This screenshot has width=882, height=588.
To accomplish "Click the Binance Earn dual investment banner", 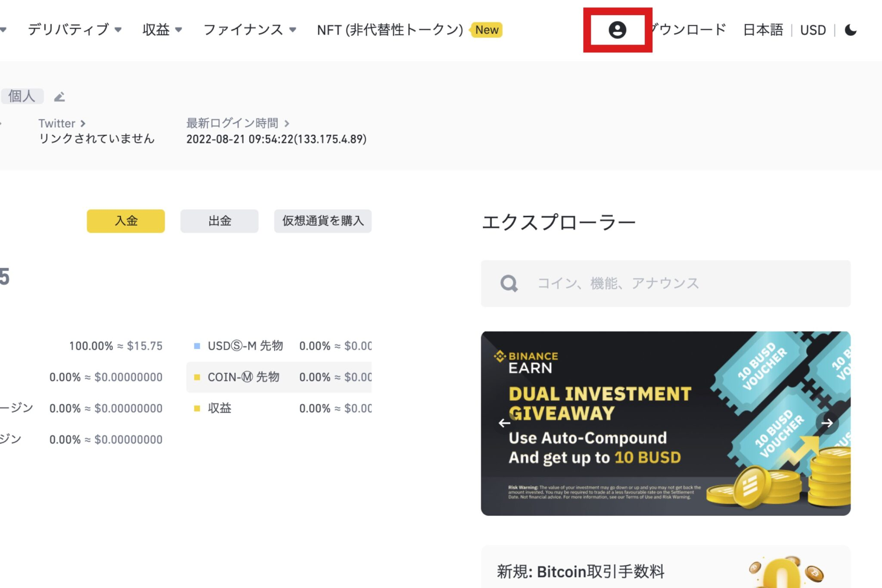I will [666, 423].
